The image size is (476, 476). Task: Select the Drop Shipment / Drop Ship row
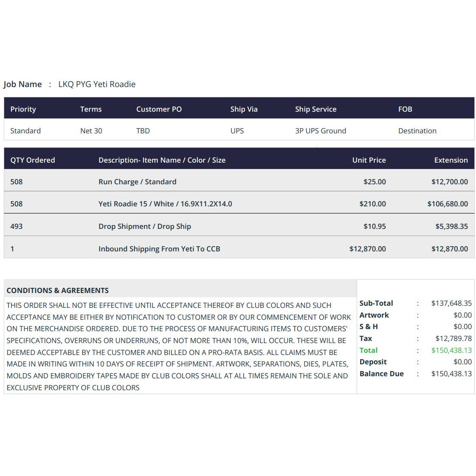coord(239,226)
